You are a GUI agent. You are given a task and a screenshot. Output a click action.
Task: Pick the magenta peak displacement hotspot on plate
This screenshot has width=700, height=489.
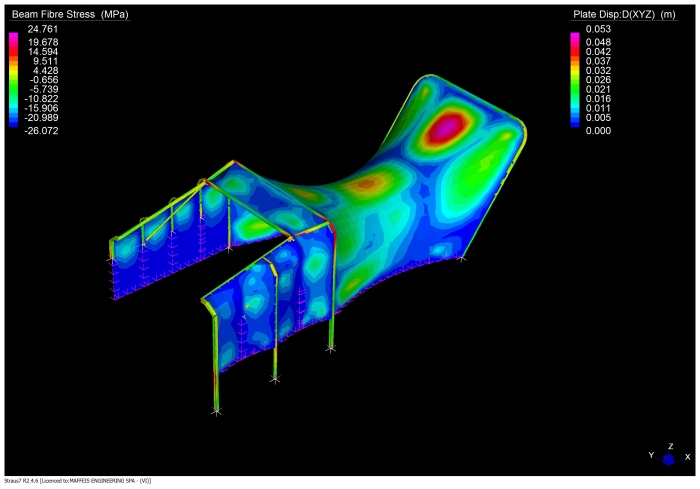449,127
